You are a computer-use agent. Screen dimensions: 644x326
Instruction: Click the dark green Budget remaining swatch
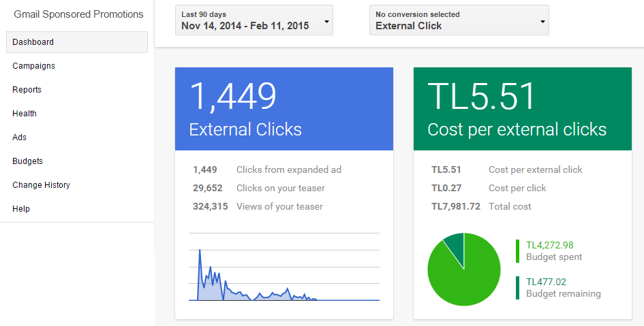(x=518, y=287)
